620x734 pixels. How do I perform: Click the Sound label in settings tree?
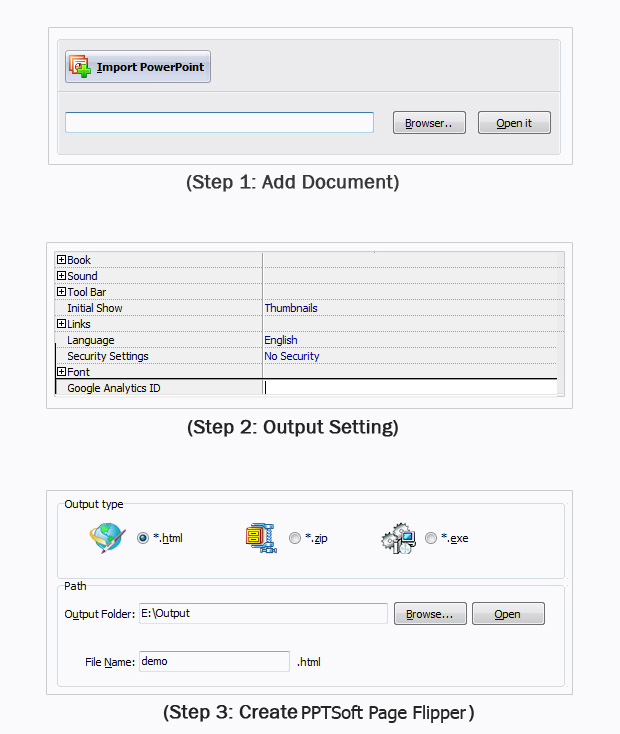point(82,276)
